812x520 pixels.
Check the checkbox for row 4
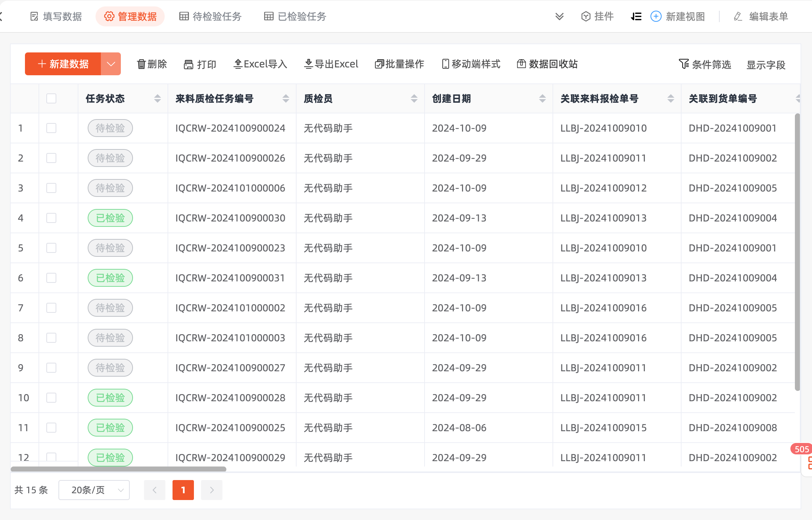coord(51,218)
